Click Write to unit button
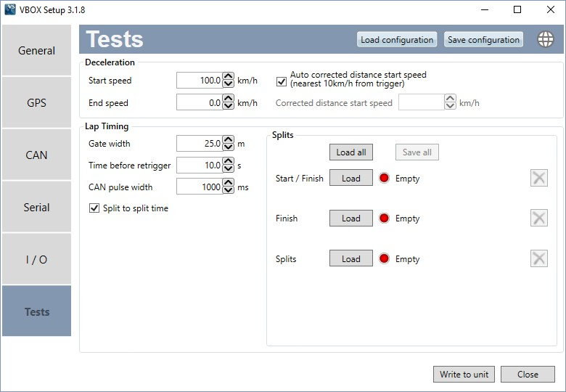 464,375
